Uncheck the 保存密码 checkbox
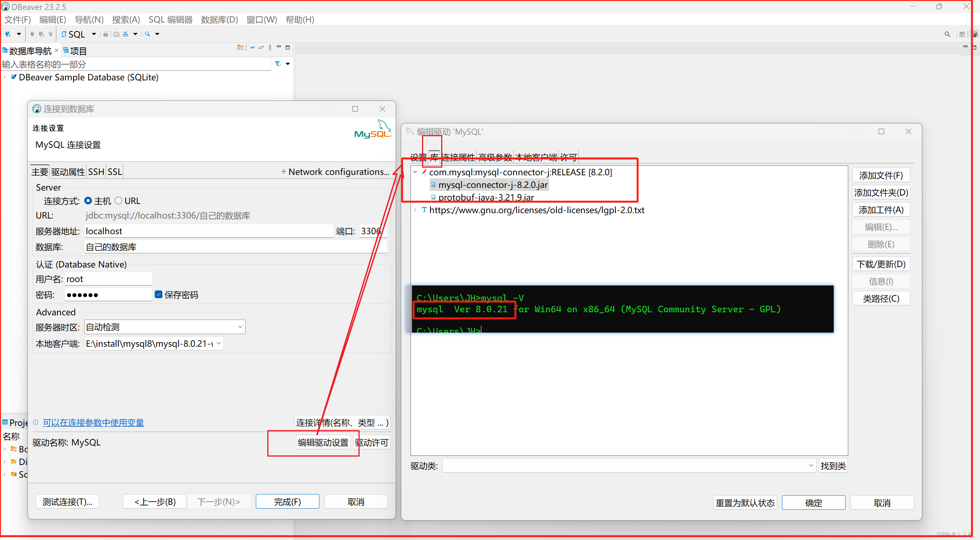980x540 pixels. click(159, 294)
